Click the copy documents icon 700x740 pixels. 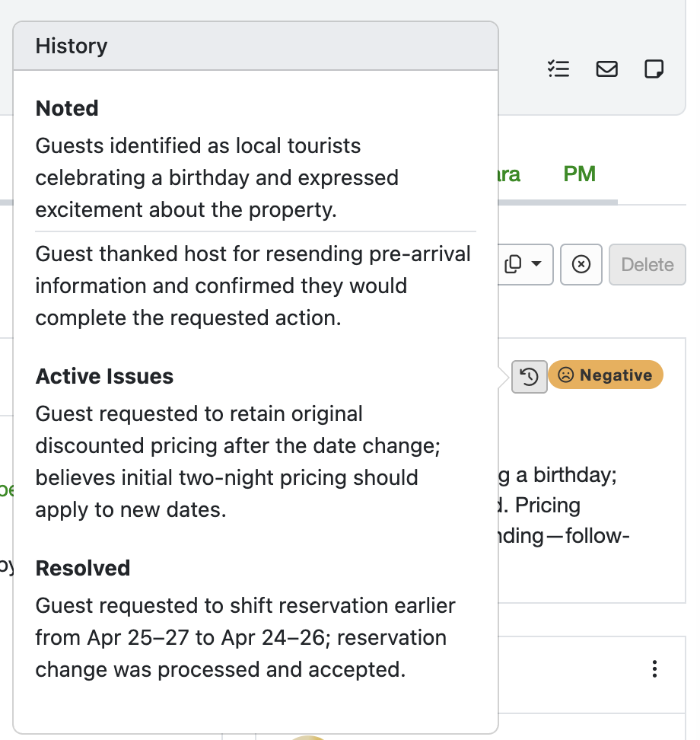(x=514, y=264)
